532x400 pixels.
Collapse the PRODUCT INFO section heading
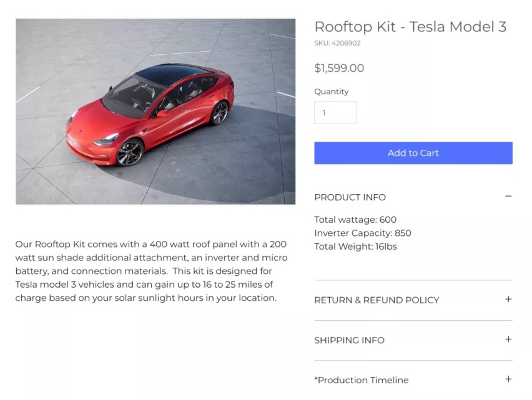tap(350, 197)
